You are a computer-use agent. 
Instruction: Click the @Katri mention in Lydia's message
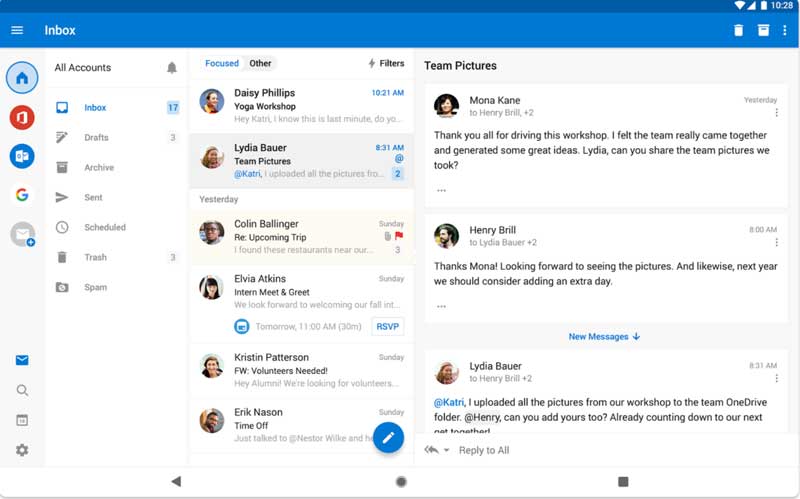click(449, 402)
